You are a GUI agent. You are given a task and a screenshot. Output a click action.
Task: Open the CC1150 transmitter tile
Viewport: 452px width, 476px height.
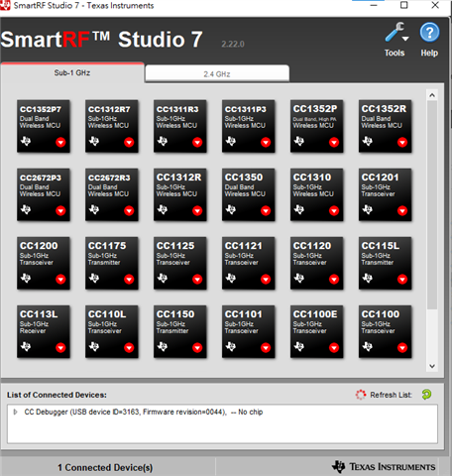[x=180, y=331]
